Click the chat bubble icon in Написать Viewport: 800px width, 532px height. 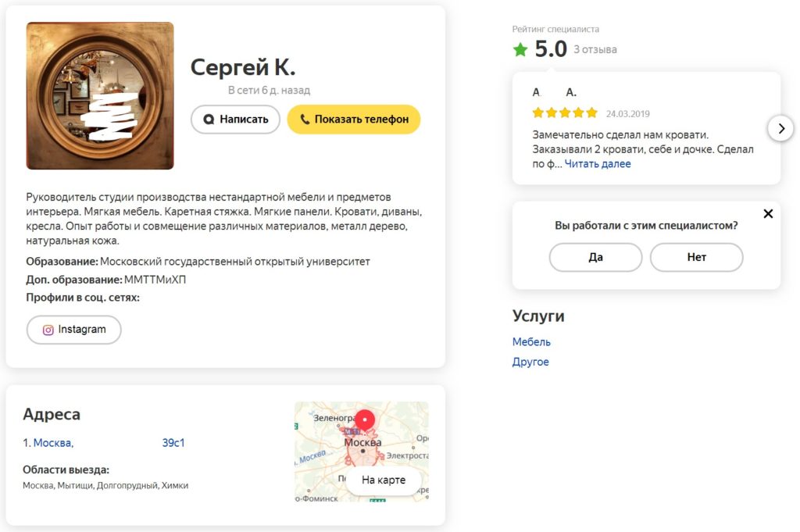click(208, 120)
